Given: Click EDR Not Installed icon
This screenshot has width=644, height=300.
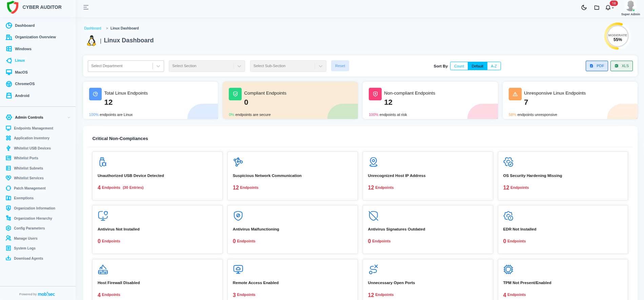Looking at the screenshot, I should pos(508,216).
